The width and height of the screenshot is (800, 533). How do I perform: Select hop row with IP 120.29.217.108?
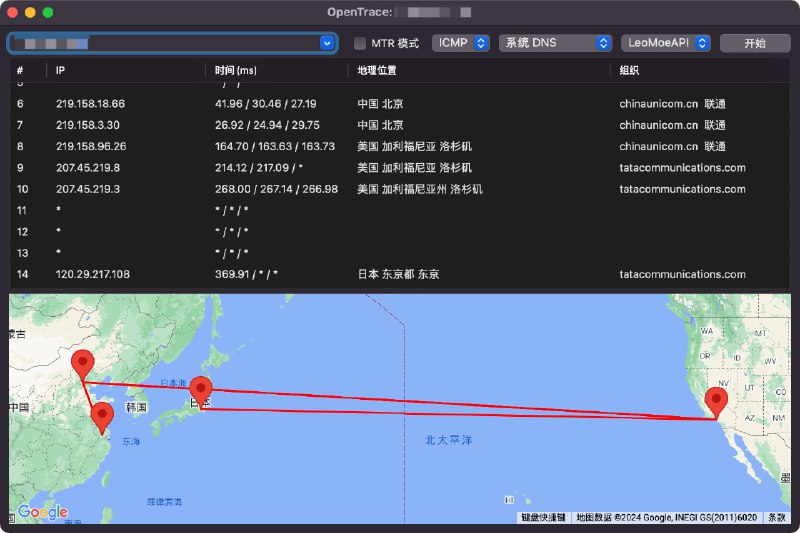click(x=399, y=274)
